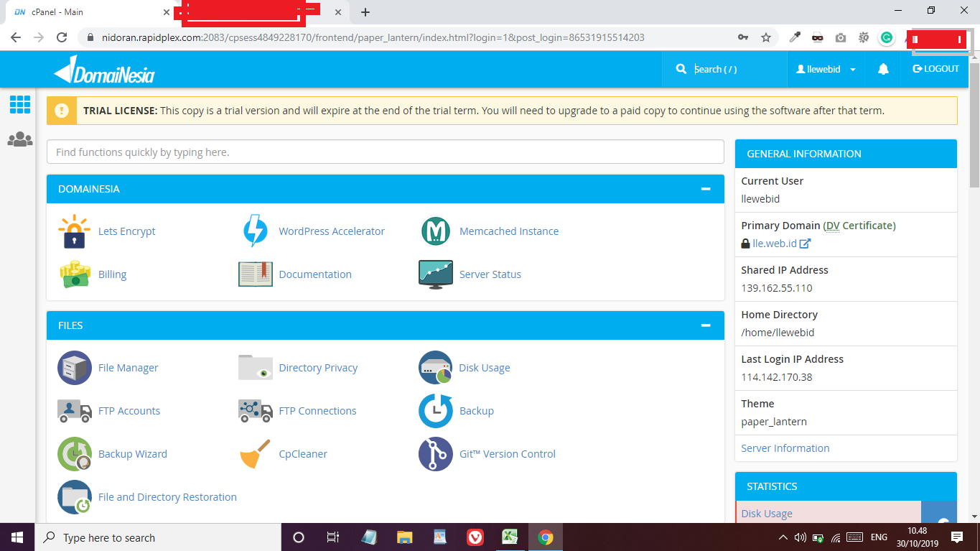Image resolution: width=980 pixels, height=551 pixels.
Task: Open Memcached Instance icon
Action: coord(436,231)
